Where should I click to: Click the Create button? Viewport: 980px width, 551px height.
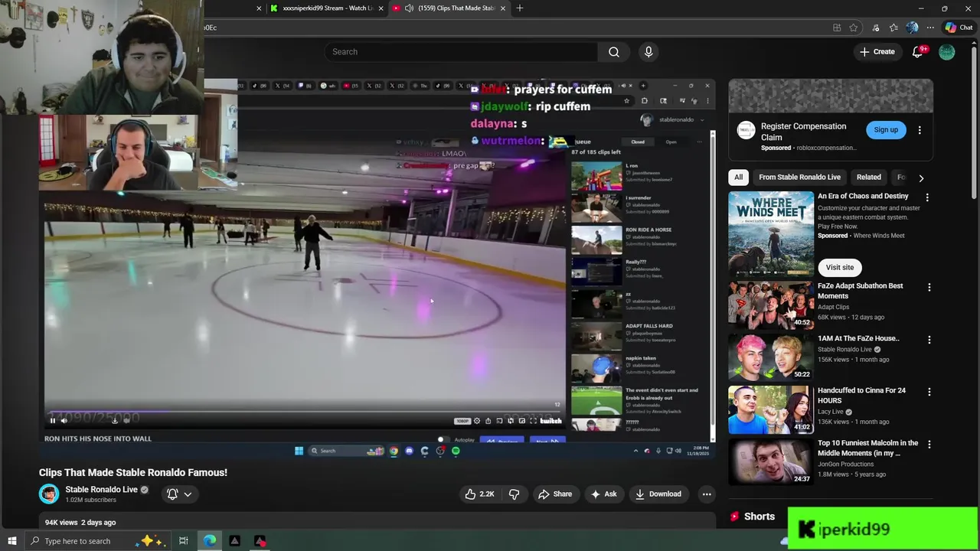(x=877, y=51)
